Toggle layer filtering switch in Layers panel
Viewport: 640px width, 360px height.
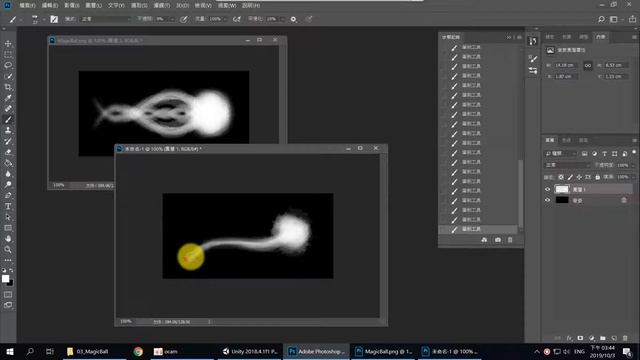click(x=634, y=152)
